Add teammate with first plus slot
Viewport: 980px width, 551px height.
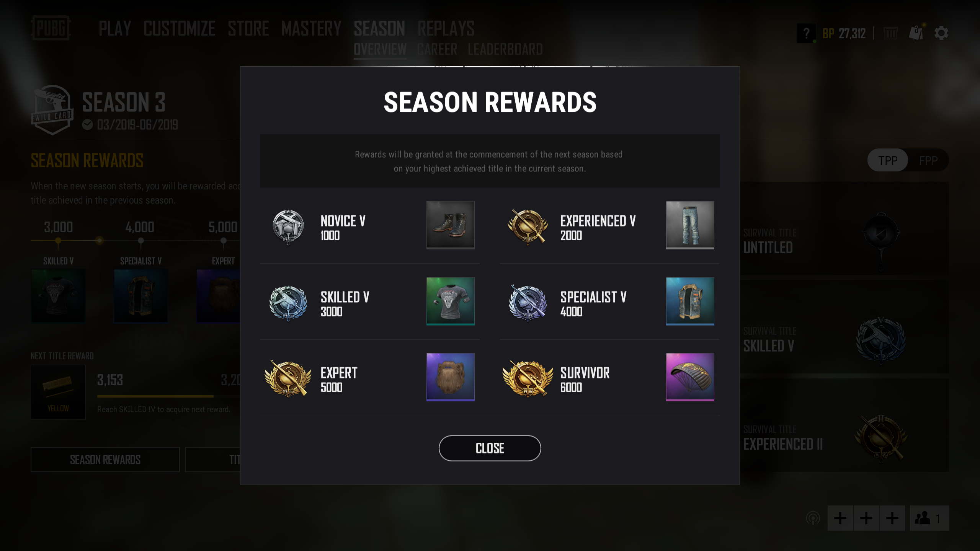pyautogui.click(x=840, y=518)
